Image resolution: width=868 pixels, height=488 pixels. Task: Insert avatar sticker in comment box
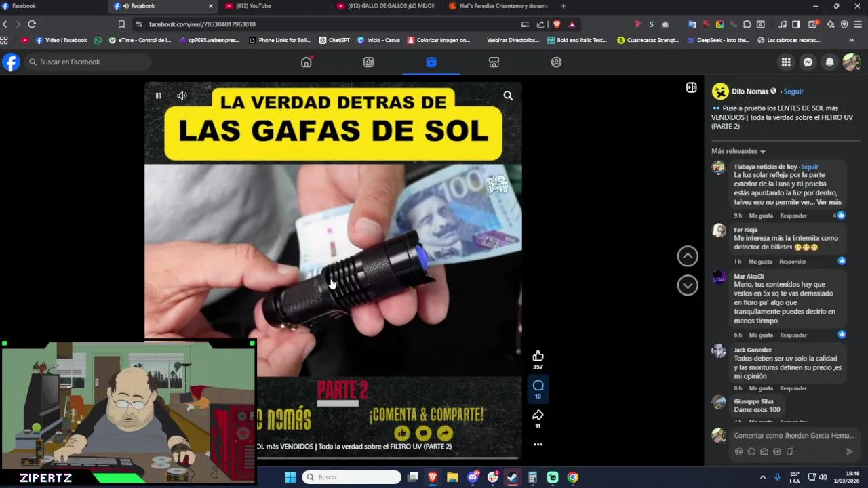coord(738,451)
